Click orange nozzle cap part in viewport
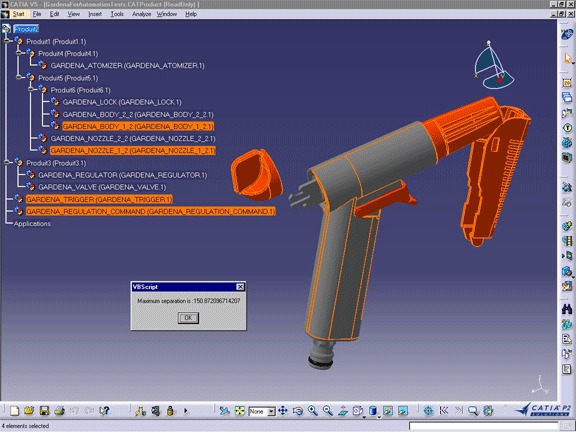This screenshot has width=576, height=432. tap(257, 175)
